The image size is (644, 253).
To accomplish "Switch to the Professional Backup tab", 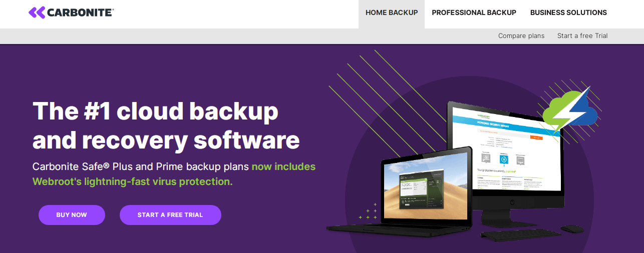I will [x=474, y=12].
